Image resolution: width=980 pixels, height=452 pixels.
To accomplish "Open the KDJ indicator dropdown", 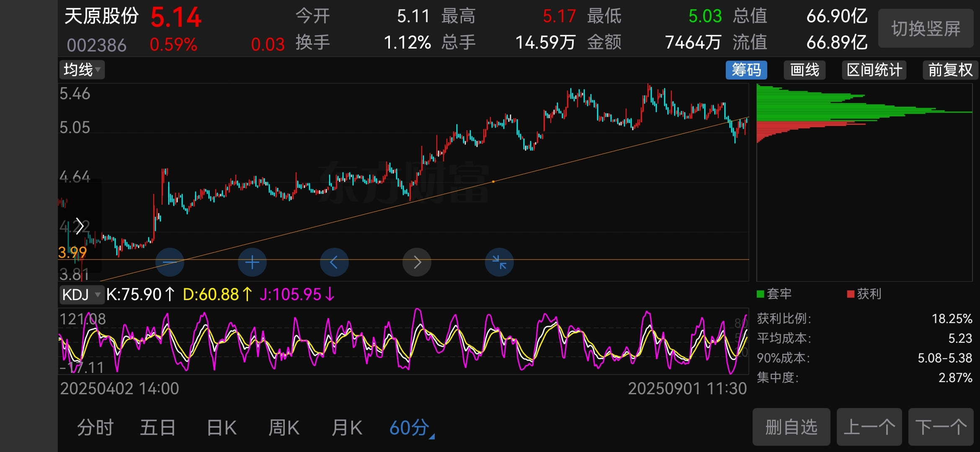I will click(x=81, y=295).
